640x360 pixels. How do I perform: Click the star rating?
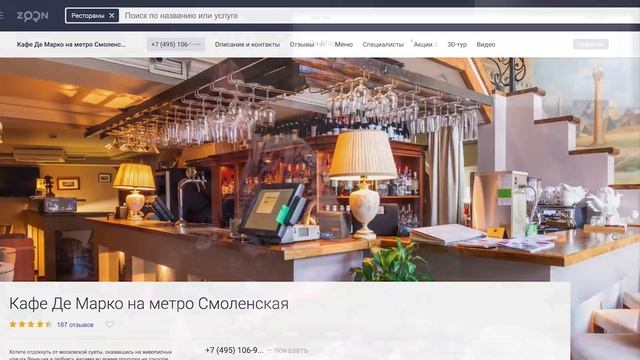coord(31,324)
